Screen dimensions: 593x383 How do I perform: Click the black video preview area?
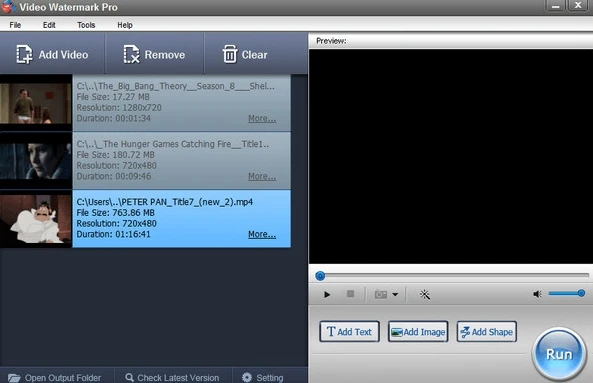(451, 156)
